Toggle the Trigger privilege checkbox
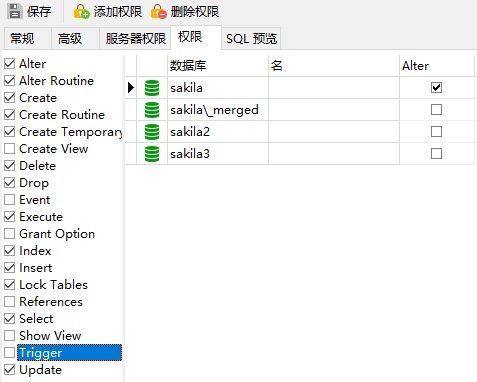This screenshot has width=477, height=382. click(x=9, y=352)
